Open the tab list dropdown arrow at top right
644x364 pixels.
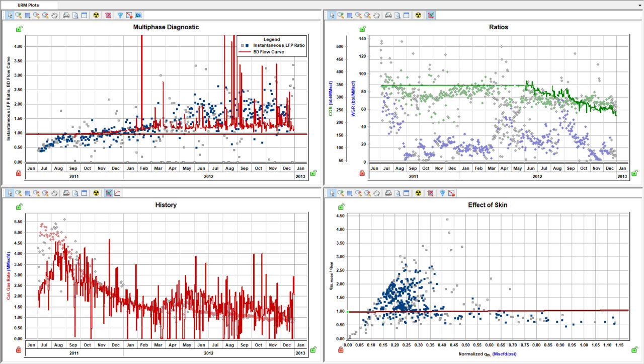(x=639, y=5)
